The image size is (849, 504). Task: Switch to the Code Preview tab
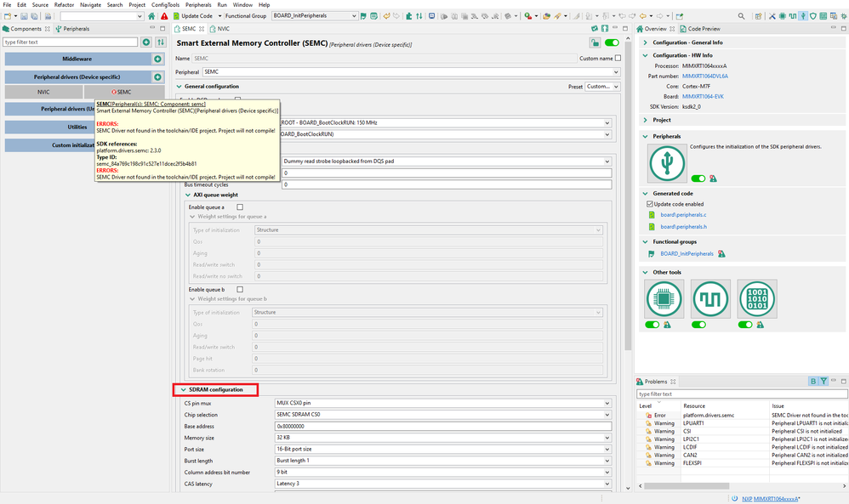click(700, 29)
